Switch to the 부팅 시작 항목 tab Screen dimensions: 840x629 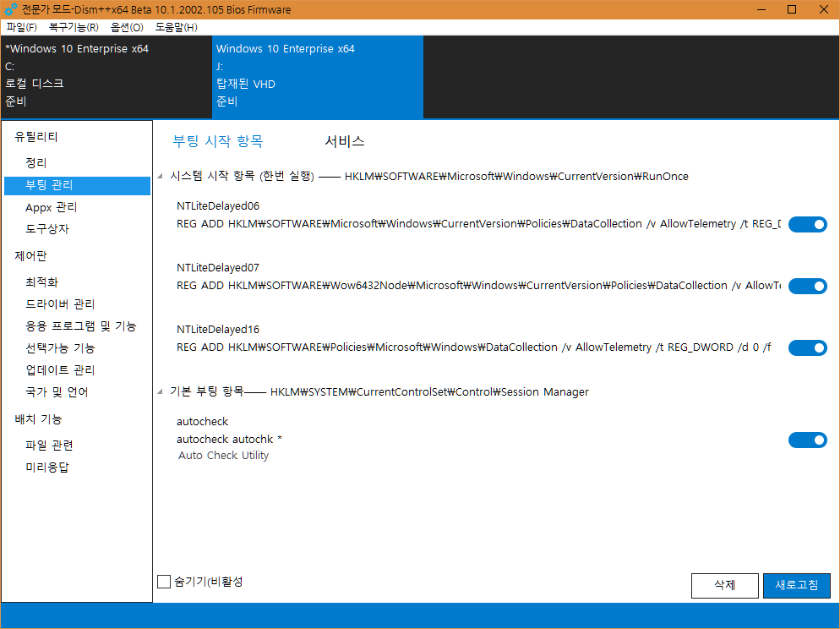coord(218,141)
